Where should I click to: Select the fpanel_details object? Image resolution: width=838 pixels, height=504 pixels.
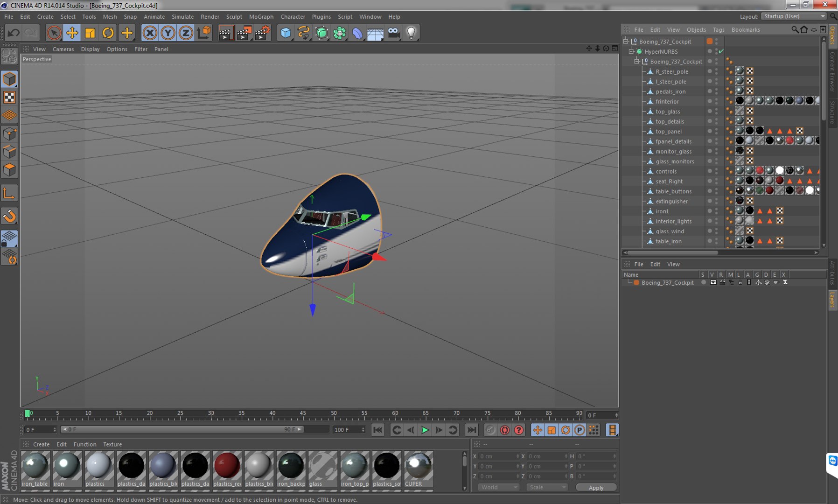[x=673, y=141]
